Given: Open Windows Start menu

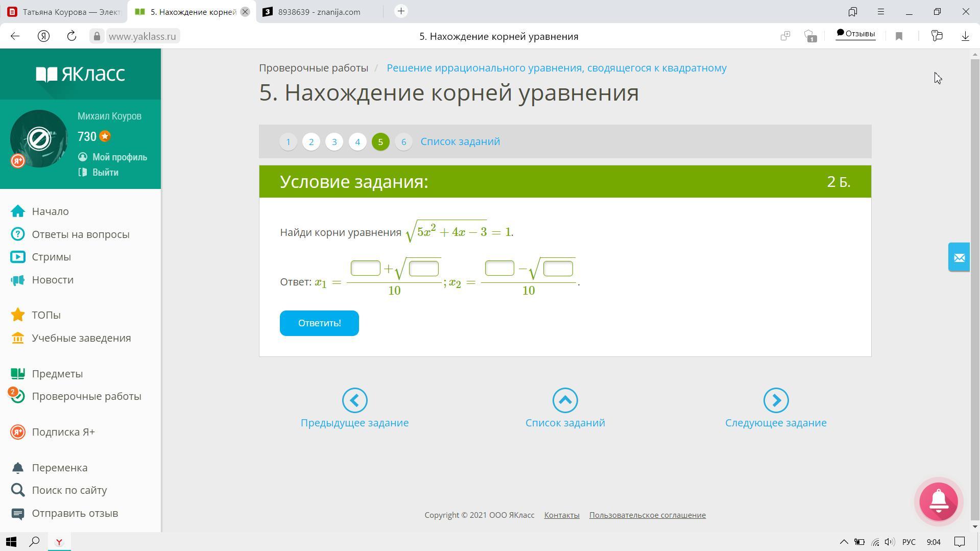Looking at the screenshot, I should click(11, 542).
